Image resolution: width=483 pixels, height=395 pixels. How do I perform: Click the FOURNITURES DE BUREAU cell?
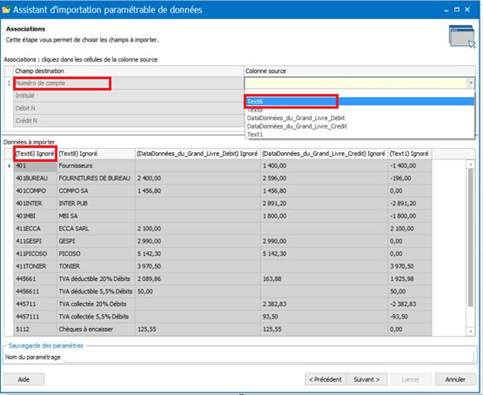click(x=96, y=178)
